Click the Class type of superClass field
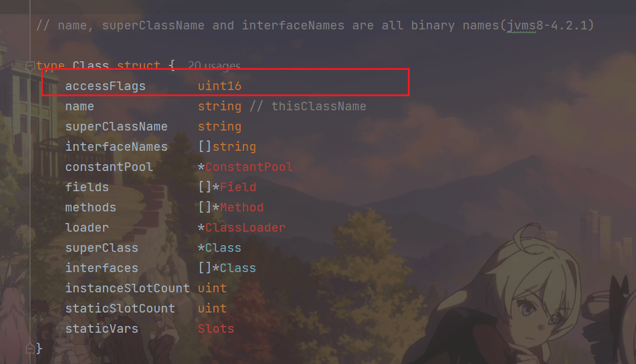 [x=223, y=248]
